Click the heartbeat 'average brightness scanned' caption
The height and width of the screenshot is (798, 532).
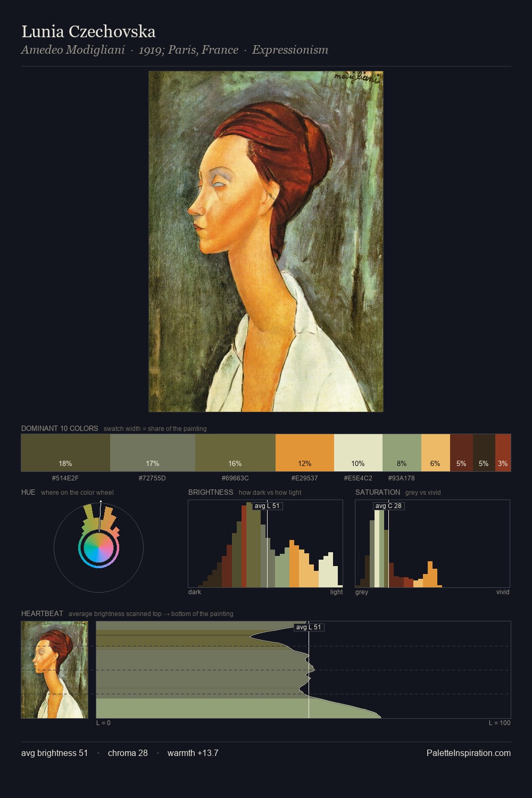coord(151,614)
